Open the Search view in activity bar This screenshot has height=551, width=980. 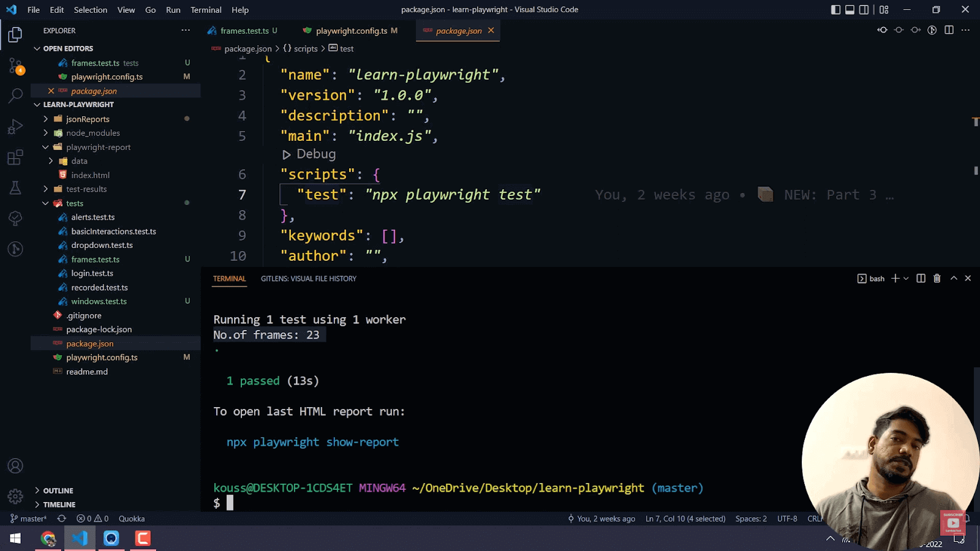tap(15, 96)
